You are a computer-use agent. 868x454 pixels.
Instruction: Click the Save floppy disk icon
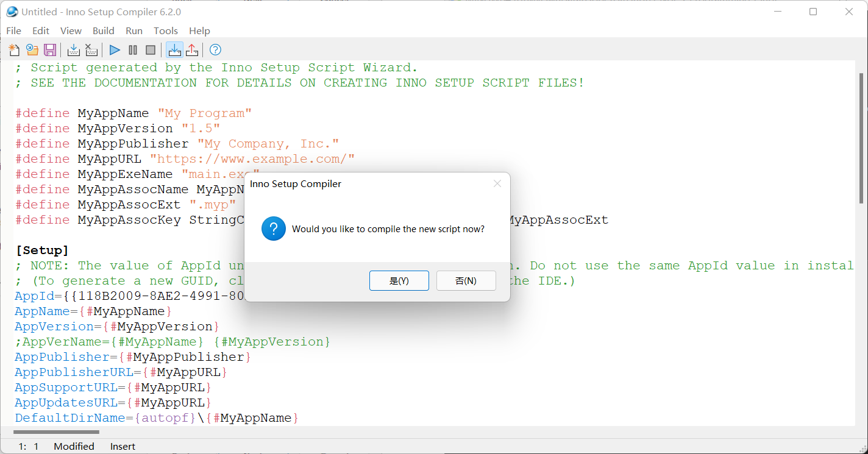(50, 50)
